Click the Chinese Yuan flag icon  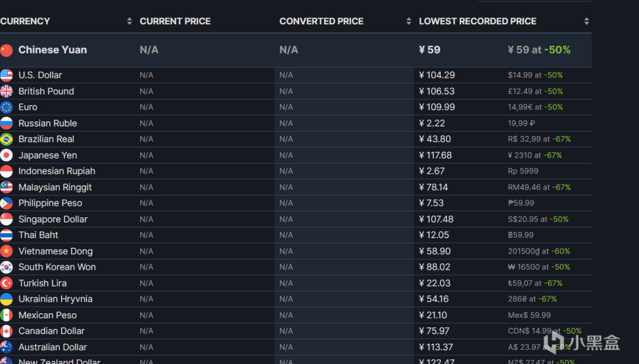pyautogui.click(x=6, y=50)
